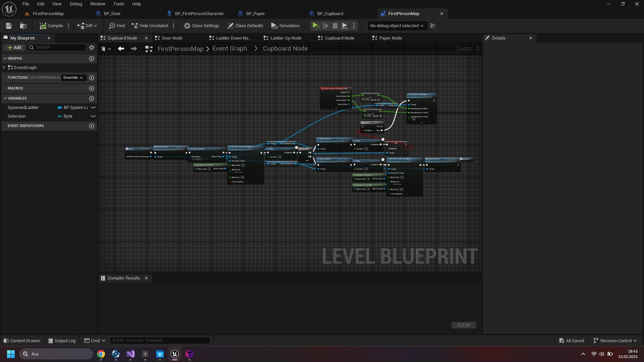Add a new variable with plus icon
Image resolution: width=644 pixels, height=362 pixels.
92,99
